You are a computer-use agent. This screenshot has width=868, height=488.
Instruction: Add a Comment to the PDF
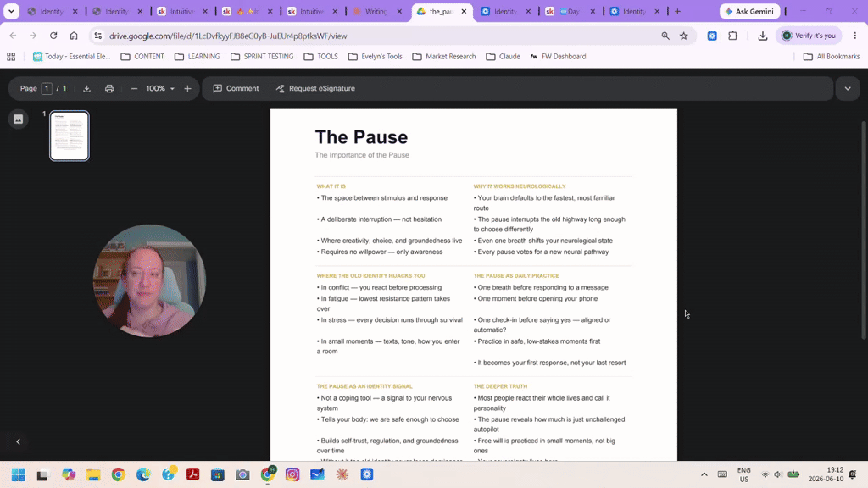point(236,88)
